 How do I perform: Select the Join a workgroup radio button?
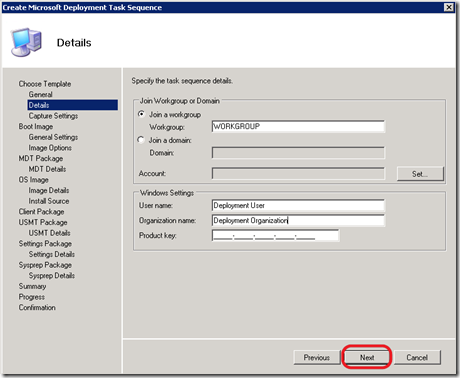click(x=141, y=114)
